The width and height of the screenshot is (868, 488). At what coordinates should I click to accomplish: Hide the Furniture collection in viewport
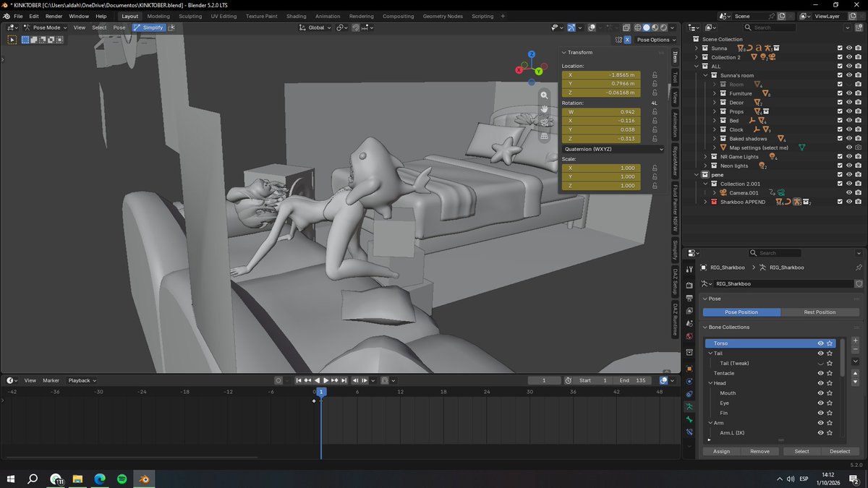tap(848, 93)
